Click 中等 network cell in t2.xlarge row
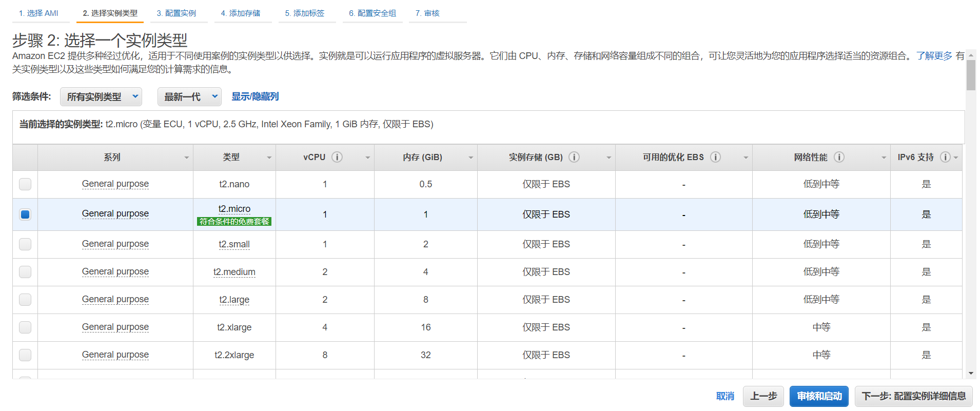Screen dimensions: 980x411 [x=821, y=327]
